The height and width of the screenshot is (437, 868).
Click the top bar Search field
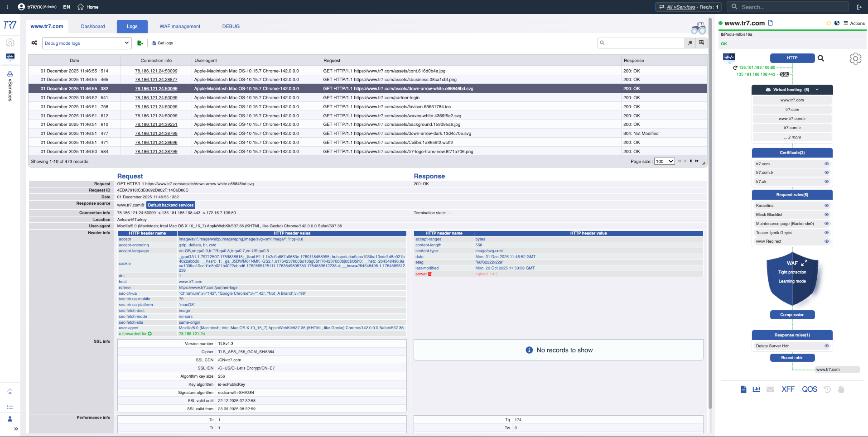pyautogui.click(x=788, y=7)
